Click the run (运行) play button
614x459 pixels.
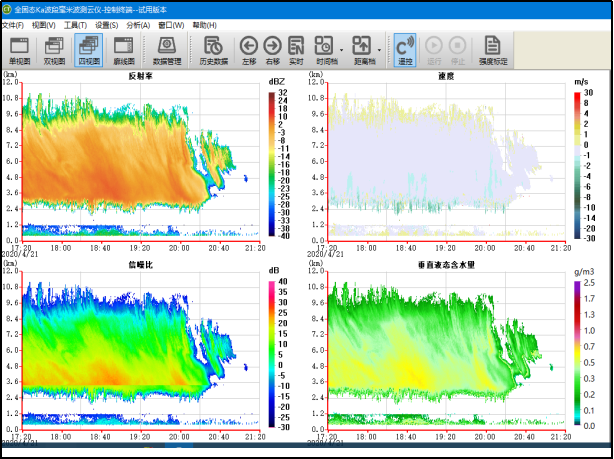434,51
